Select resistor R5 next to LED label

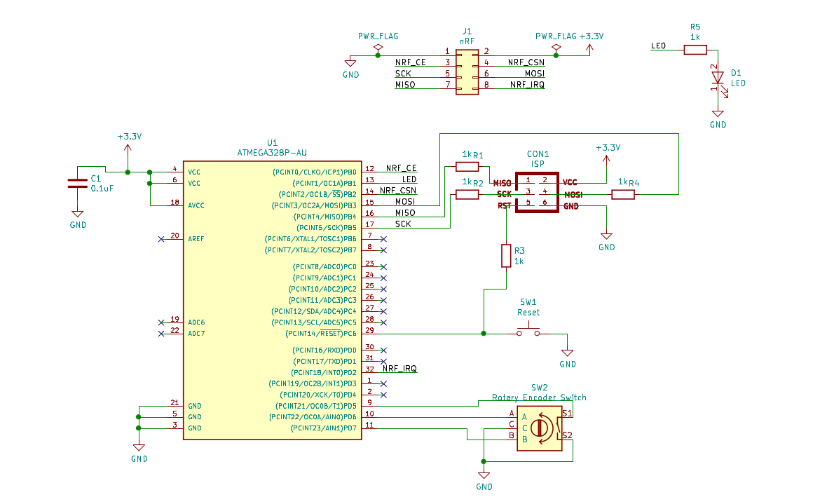[695, 50]
